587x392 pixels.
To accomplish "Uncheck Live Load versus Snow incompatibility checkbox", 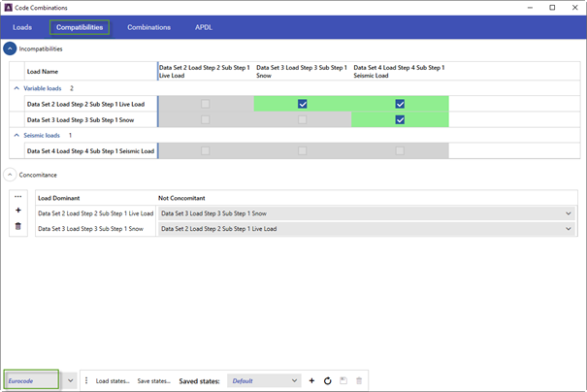I will point(303,104).
